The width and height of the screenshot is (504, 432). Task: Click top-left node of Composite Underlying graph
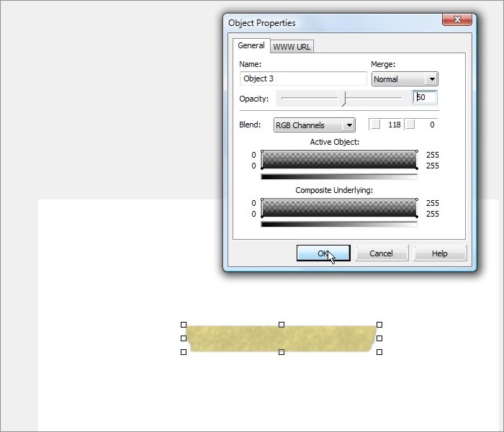tap(262, 200)
